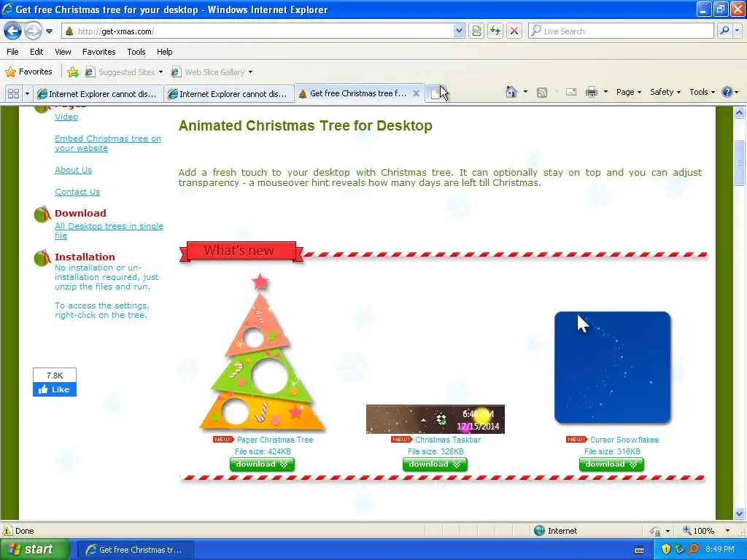Download the Christmas Taskbar
This screenshot has height=560, width=747.
(435, 464)
